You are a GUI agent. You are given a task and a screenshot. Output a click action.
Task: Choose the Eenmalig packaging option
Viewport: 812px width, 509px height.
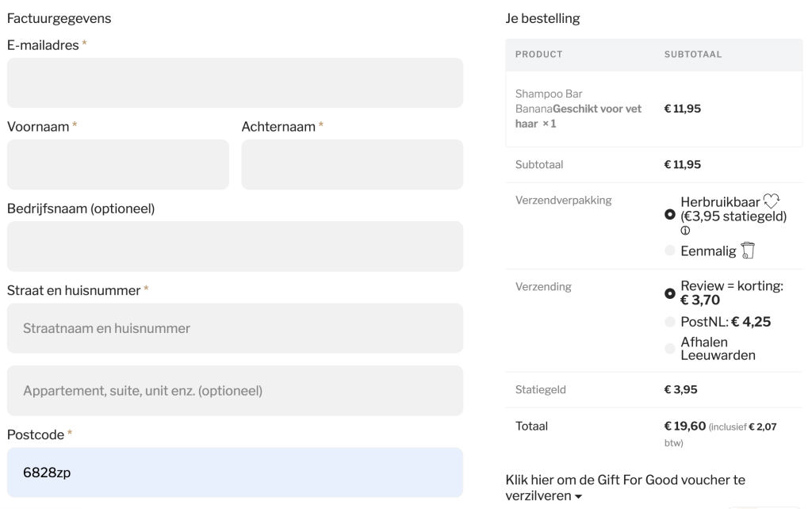670,252
